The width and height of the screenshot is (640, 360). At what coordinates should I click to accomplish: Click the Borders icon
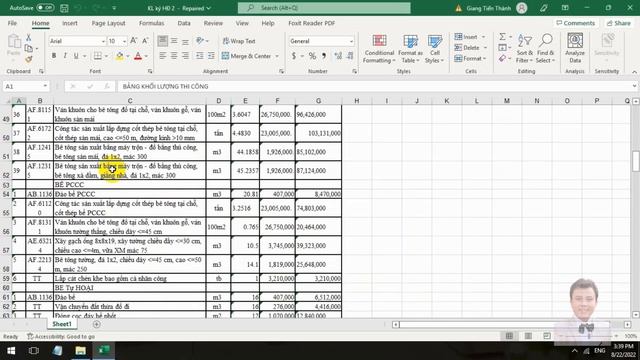coord(98,56)
